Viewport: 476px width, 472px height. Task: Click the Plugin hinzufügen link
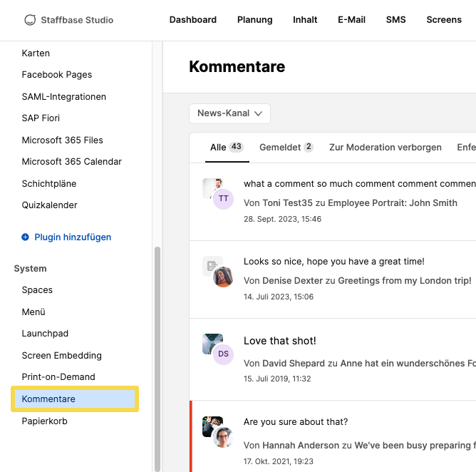pyautogui.click(x=73, y=237)
